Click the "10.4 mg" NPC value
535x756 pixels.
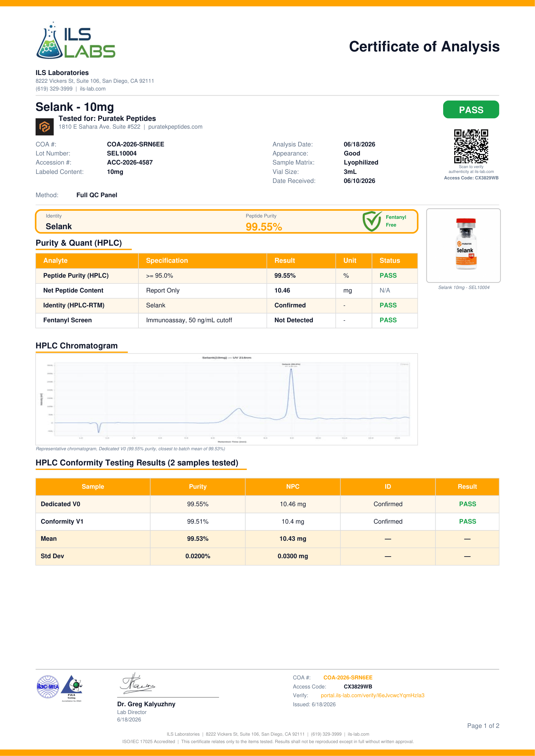click(x=293, y=522)
